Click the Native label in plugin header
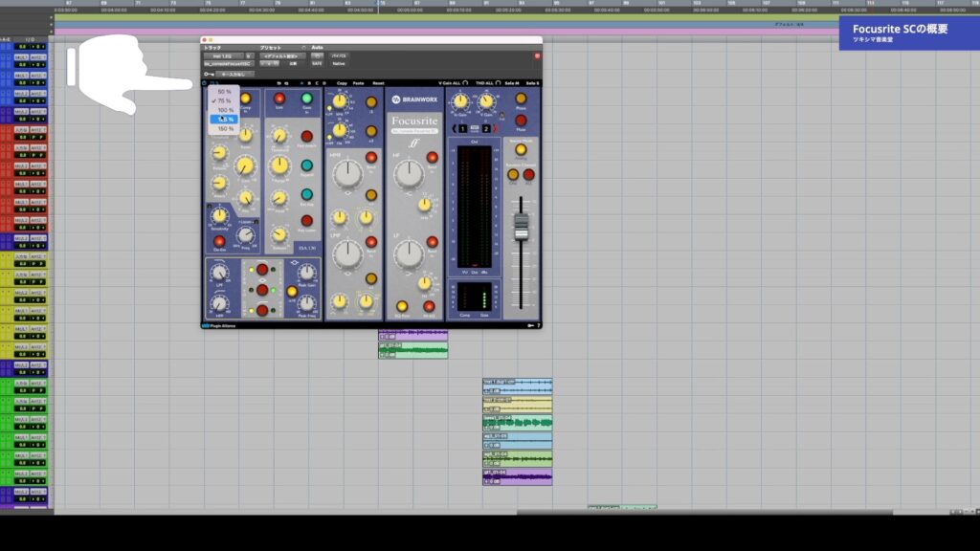Viewport: 980px width, 551px height. [339, 64]
